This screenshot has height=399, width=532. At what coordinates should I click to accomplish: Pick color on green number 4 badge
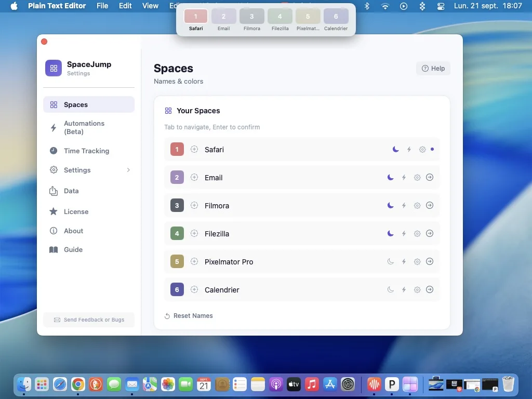click(x=177, y=233)
